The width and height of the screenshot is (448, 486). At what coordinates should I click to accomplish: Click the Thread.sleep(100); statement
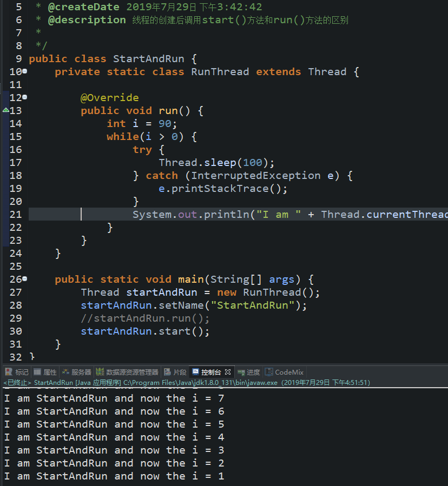click(216, 163)
